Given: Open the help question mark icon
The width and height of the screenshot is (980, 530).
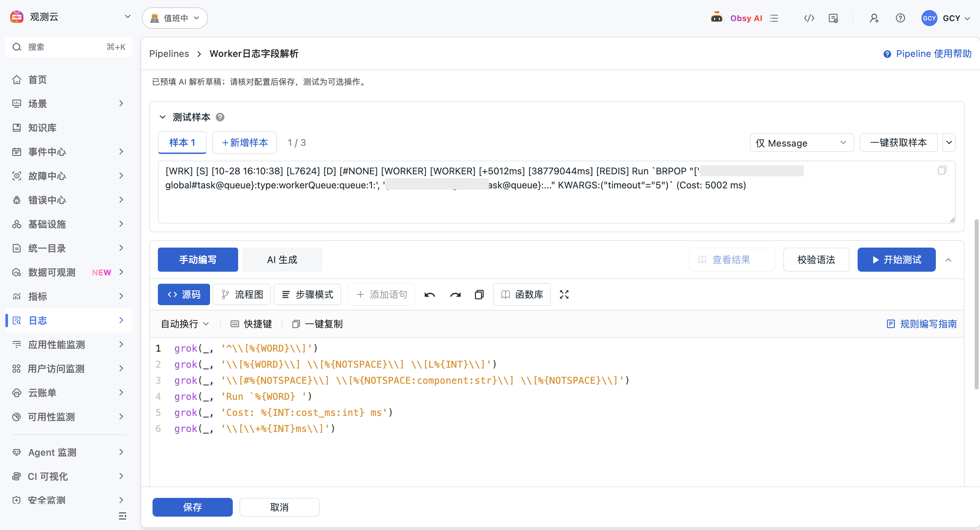Looking at the screenshot, I should click(900, 18).
